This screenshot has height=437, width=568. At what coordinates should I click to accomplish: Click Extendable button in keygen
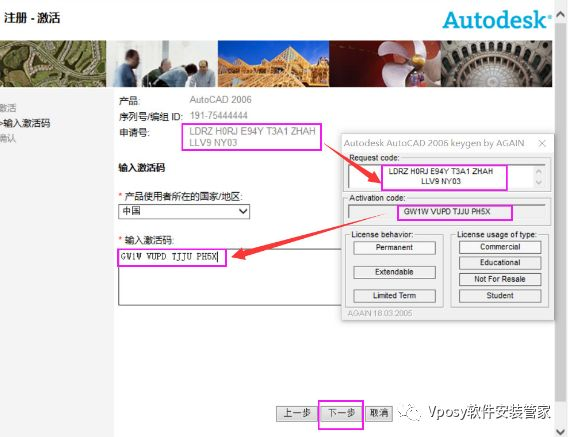coord(394,272)
